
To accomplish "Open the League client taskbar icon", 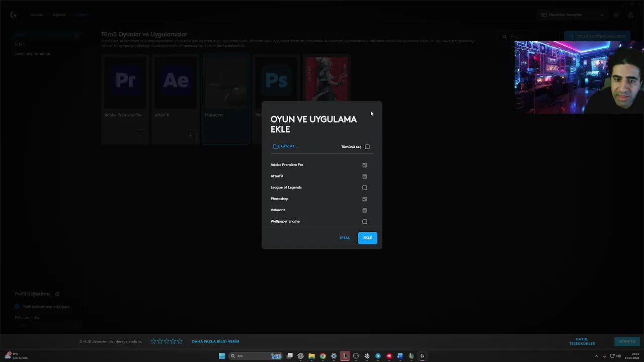I will click(x=345, y=356).
